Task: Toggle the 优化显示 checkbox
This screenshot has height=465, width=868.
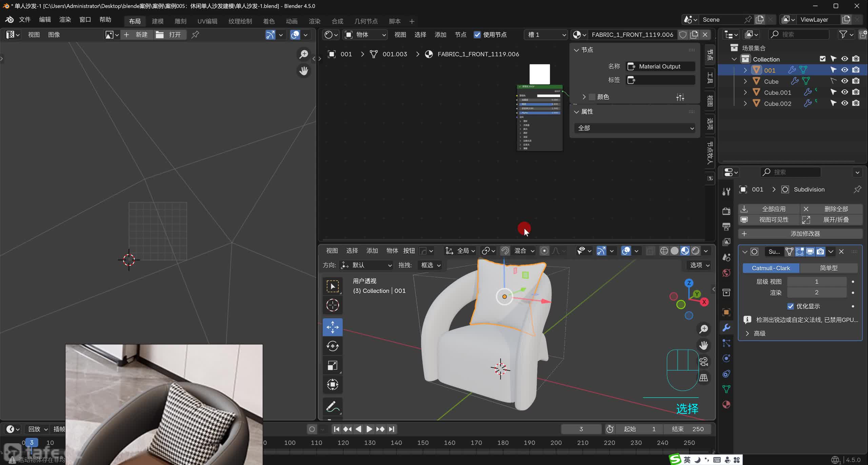Action: click(790, 306)
